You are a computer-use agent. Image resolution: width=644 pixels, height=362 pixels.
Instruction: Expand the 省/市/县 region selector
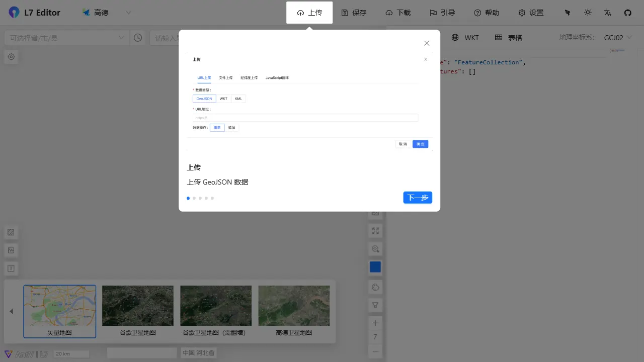click(x=66, y=38)
